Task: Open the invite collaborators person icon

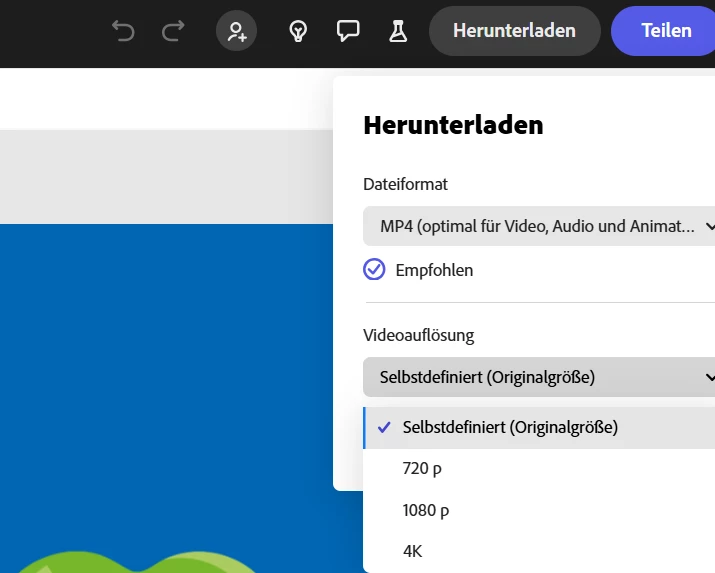Action: pyautogui.click(x=236, y=31)
